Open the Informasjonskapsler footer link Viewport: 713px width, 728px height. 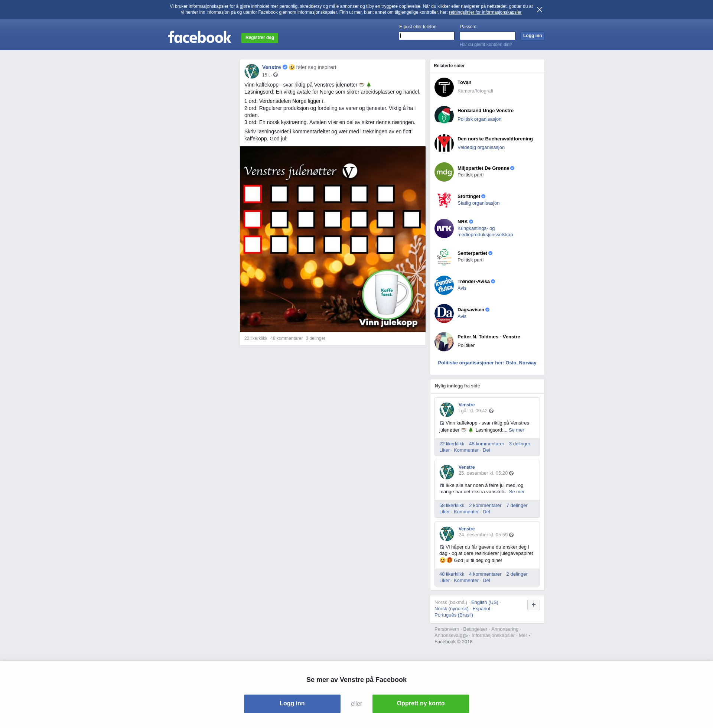(x=493, y=636)
